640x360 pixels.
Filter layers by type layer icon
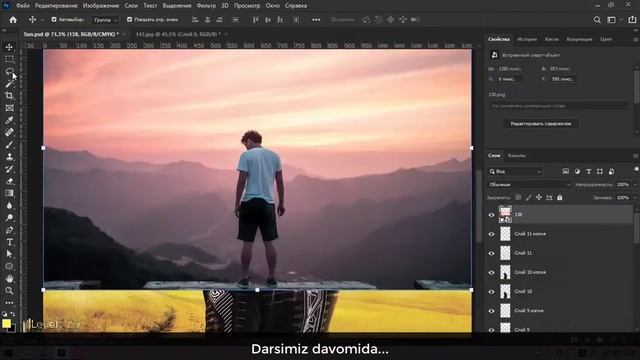[589, 171]
